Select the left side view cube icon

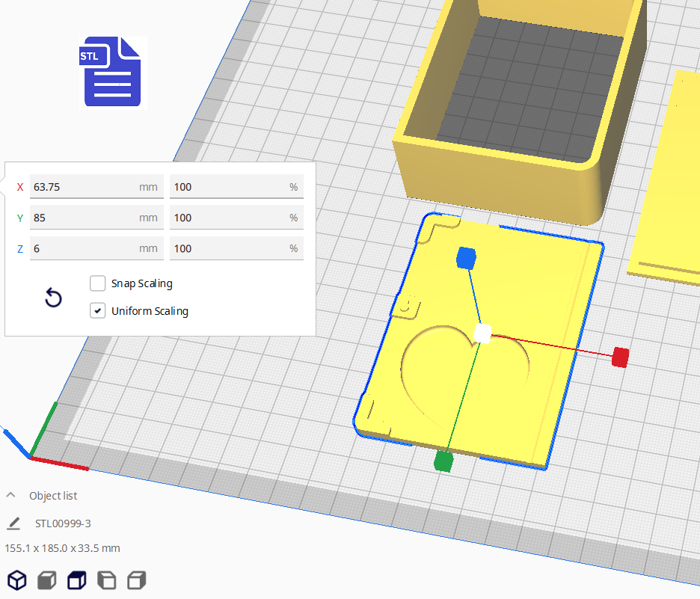(x=106, y=580)
